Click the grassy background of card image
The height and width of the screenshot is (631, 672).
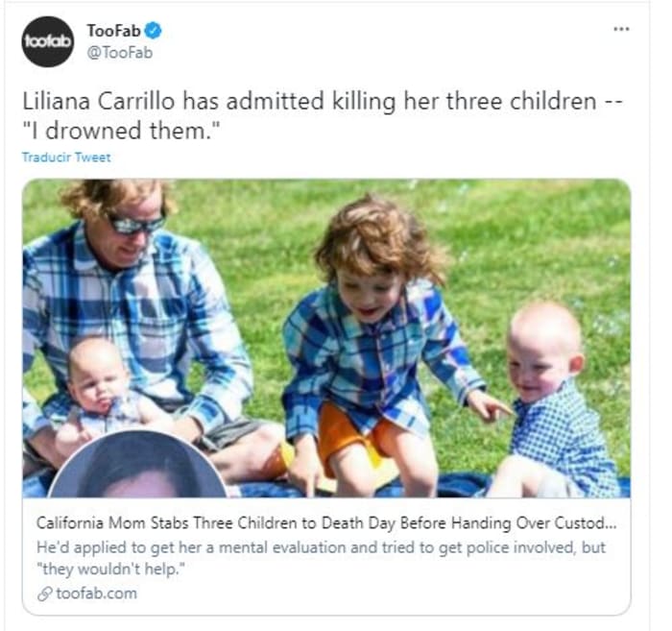536,240
